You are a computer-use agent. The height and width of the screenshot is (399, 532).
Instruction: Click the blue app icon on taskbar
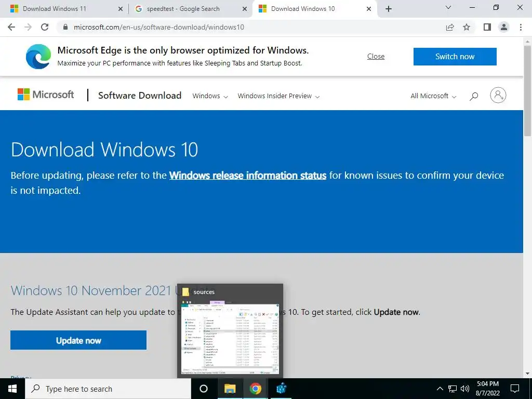[281, 389]
